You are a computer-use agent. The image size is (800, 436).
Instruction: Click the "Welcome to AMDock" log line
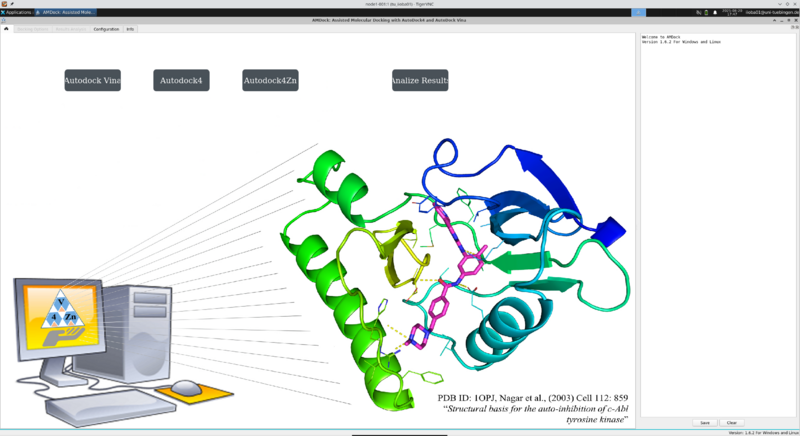(661, 37)
